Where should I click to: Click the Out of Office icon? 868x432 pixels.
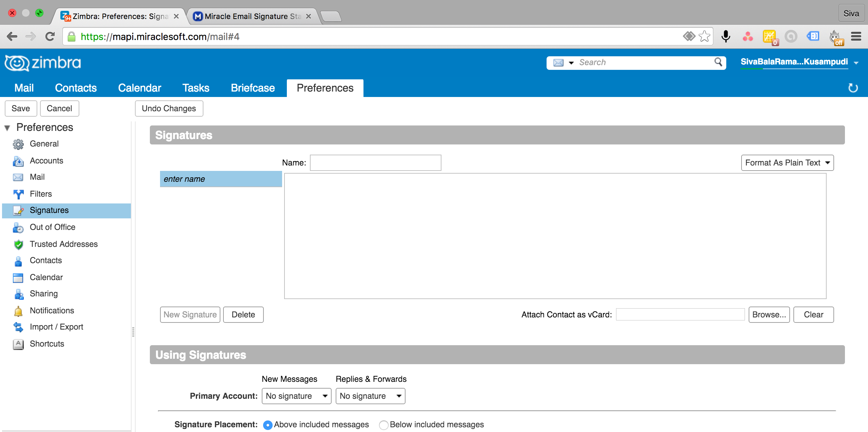(18, 227)
